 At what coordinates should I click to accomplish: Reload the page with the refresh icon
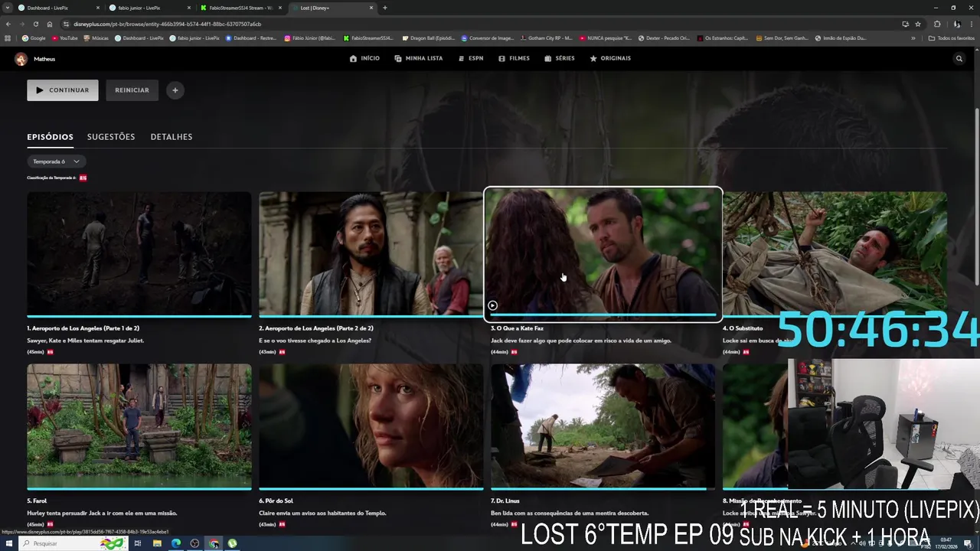pyautogui.click(x=35, y=24)
